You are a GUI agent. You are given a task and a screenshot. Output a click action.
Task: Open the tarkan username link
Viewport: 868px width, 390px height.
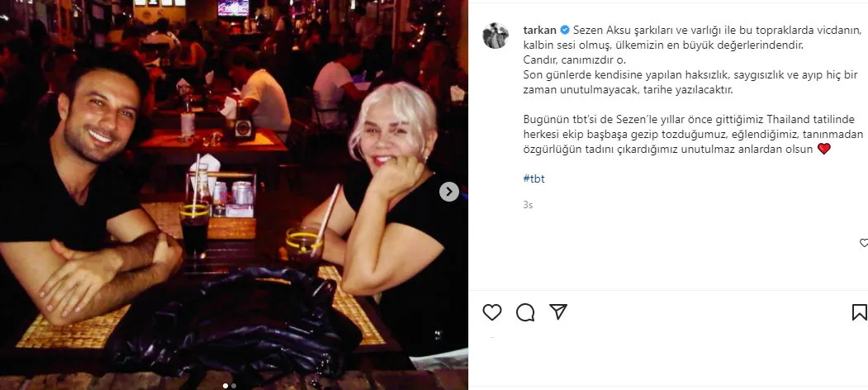(x=540, y=30)
